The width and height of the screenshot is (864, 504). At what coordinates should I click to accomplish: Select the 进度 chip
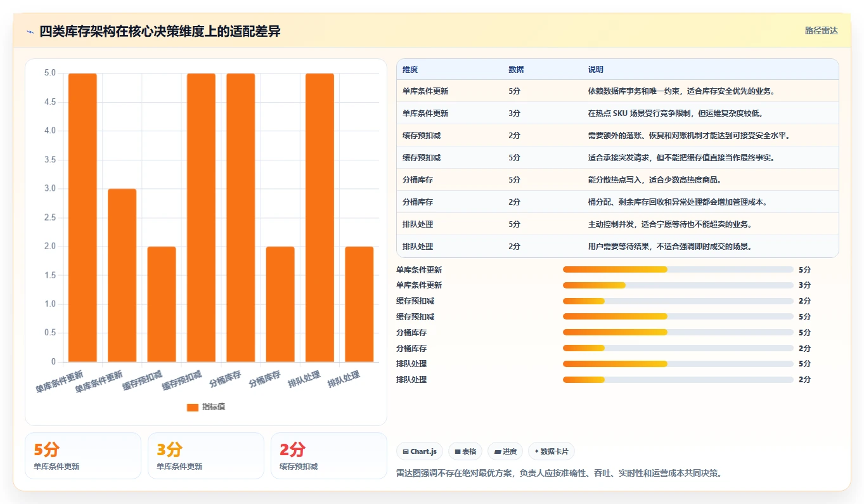click(505, 451)
